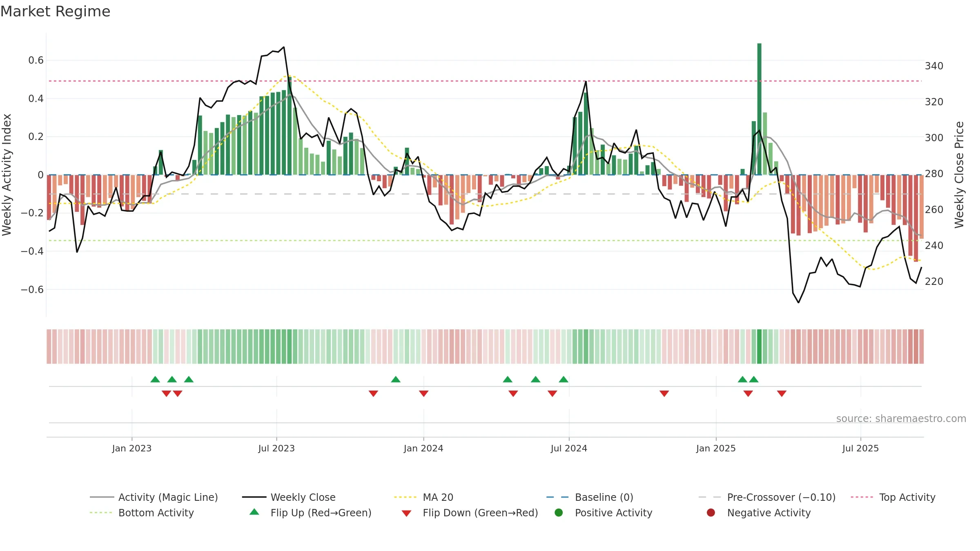Click the Jul 2024 x-axis label
Screen dimensions: 980x551
[x=569, y=448]
